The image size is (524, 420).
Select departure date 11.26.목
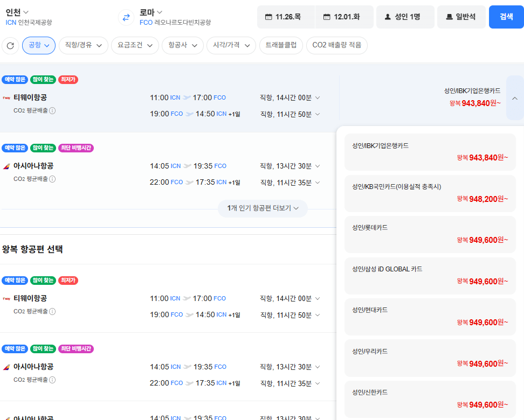pyautogui.click(x=286, y=17)
